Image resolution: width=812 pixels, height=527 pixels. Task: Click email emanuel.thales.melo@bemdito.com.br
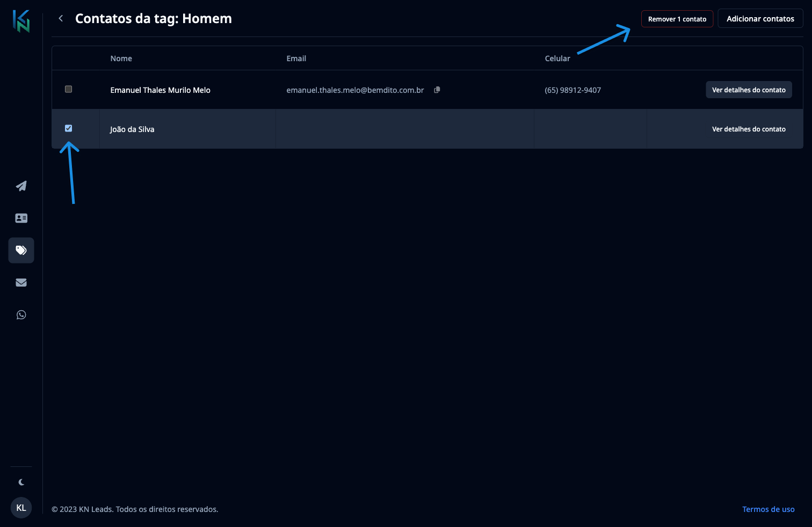[x=356, y=90]
